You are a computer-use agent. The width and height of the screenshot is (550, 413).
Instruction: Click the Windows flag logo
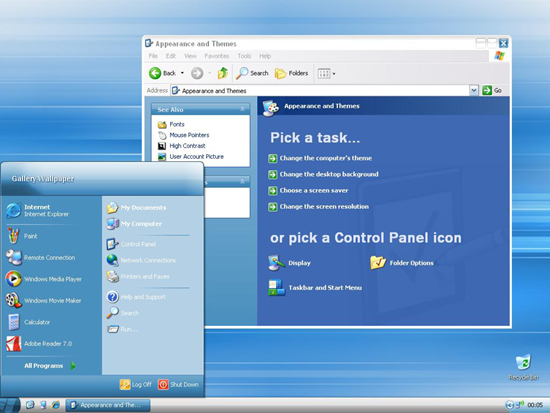click(x=499, y=56)
